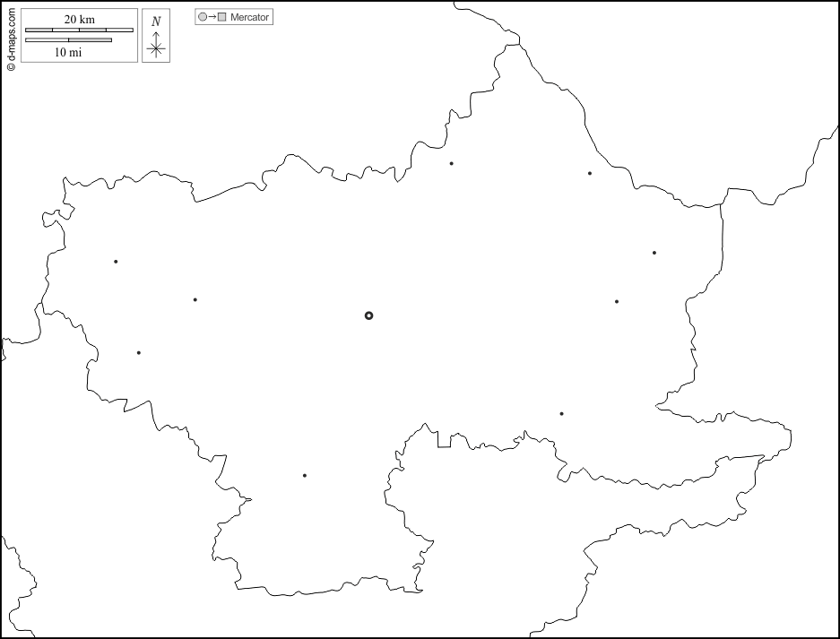Click the 10 mi scale bar

(68, 39)
